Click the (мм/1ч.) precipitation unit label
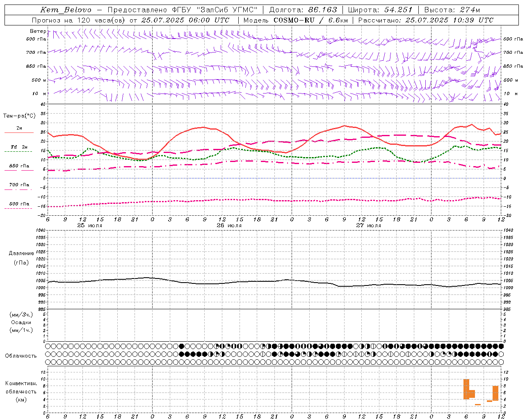The height and width of the screenshot is (420, 525). click(21, 330)
